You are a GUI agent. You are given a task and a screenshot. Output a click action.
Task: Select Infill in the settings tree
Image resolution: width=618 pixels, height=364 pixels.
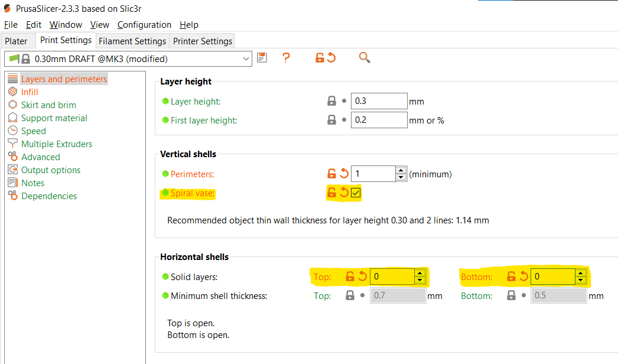click(x=30, y=92)
